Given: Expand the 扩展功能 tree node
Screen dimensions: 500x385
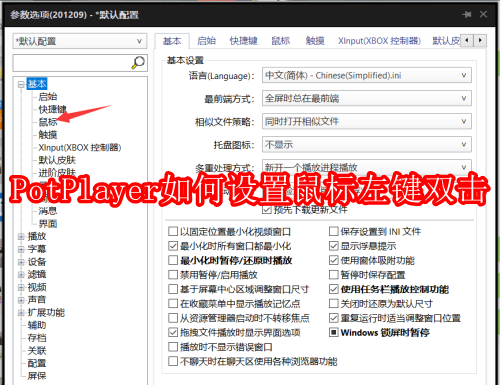Looking at the screenshot, I should pos(21,312).
